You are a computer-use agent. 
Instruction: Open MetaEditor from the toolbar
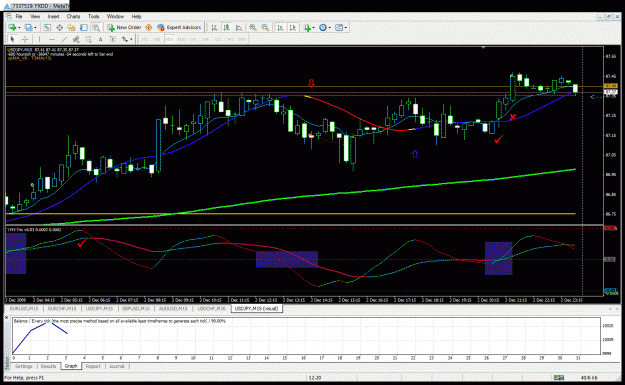[148, 28]
